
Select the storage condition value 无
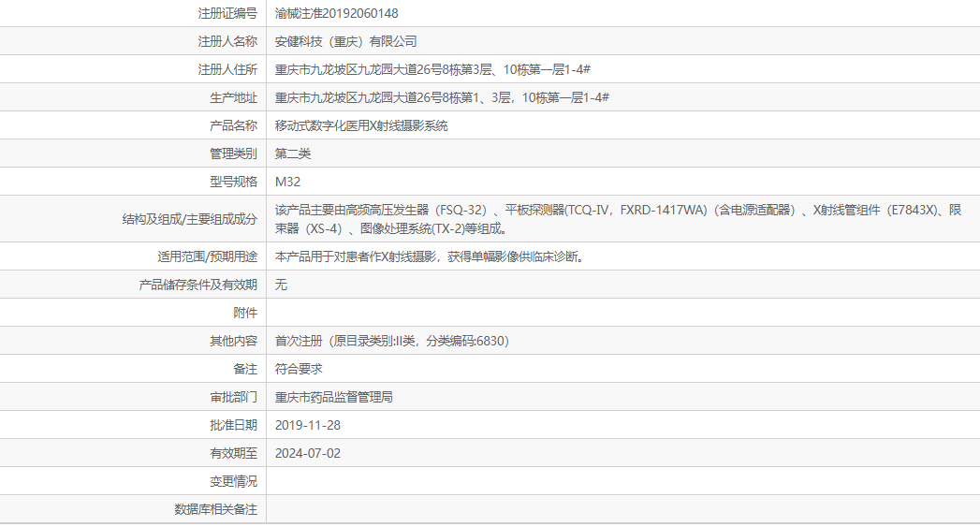pos(281,285)
